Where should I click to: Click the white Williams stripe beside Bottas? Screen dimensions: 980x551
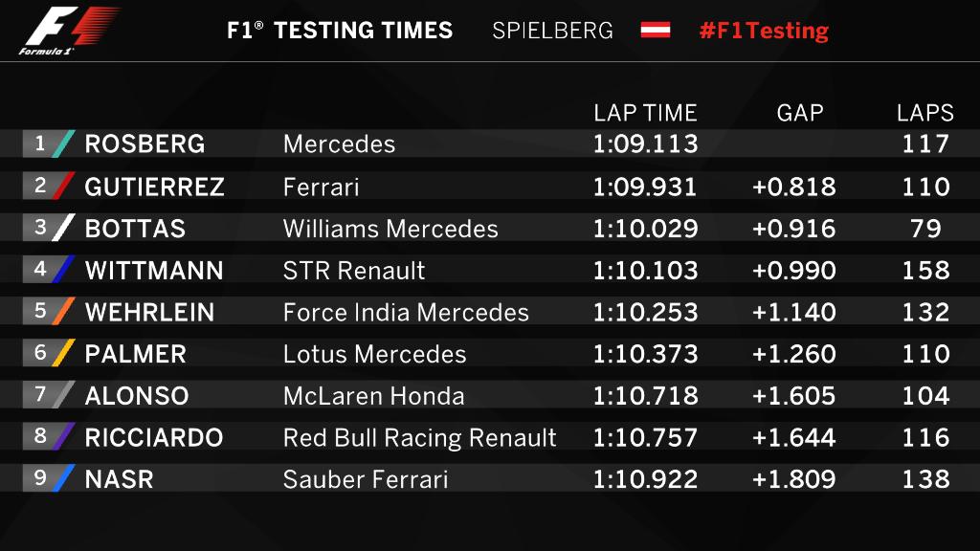pos(63,228)
